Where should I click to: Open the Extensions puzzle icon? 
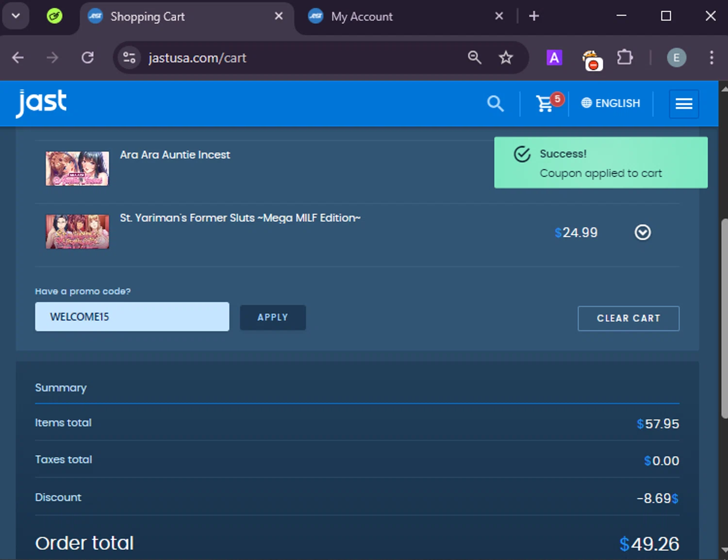(x=625, y=57)
